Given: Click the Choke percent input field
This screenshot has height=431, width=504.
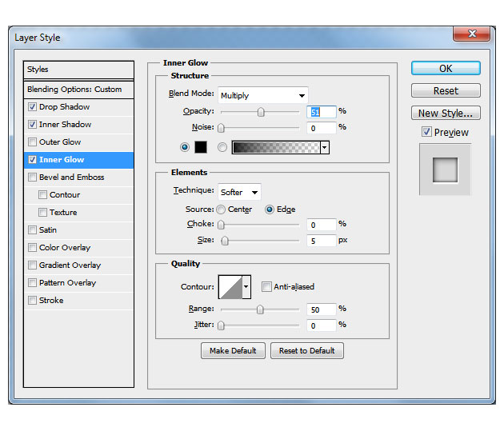Looking at the screenshot, I should coord(322,225).
